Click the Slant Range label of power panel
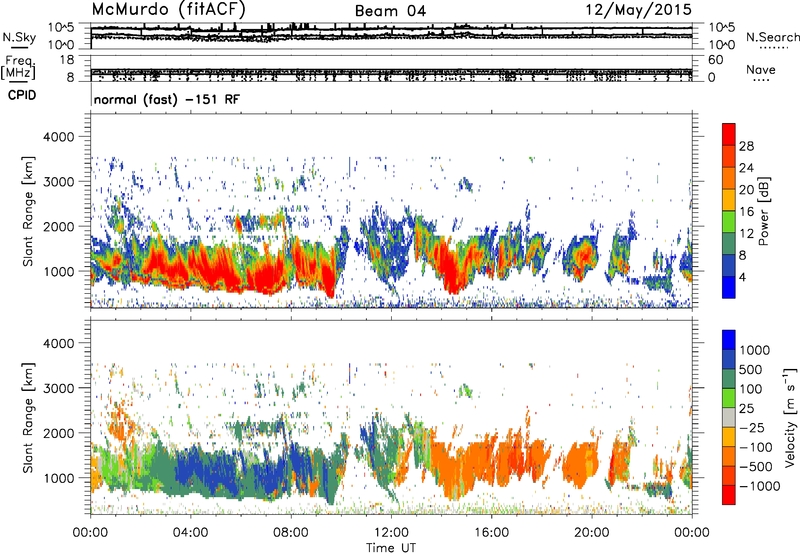This screenshot has width=800, height=554. [28, 211]
